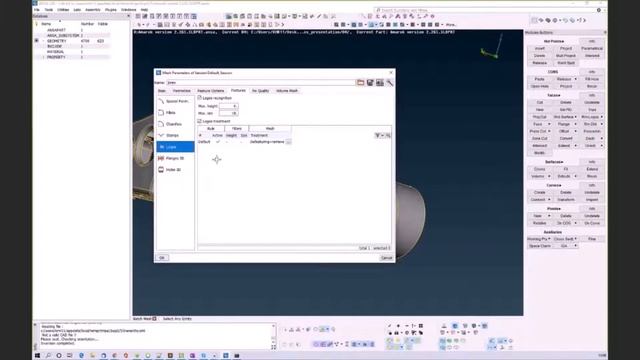Select Logos in the features list
Screen dimensions: 640x360
[176, 147]
